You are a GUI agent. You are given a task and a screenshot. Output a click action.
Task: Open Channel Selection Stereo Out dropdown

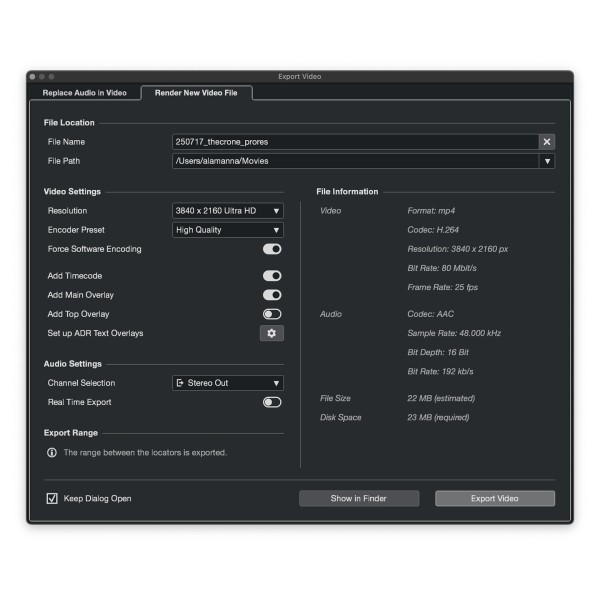(x=228, y=383)
